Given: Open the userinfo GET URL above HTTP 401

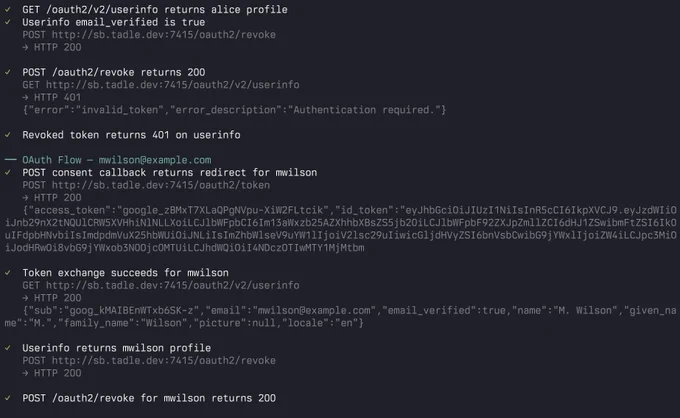Looking at the screenshot, I should (x=173, y=85).
